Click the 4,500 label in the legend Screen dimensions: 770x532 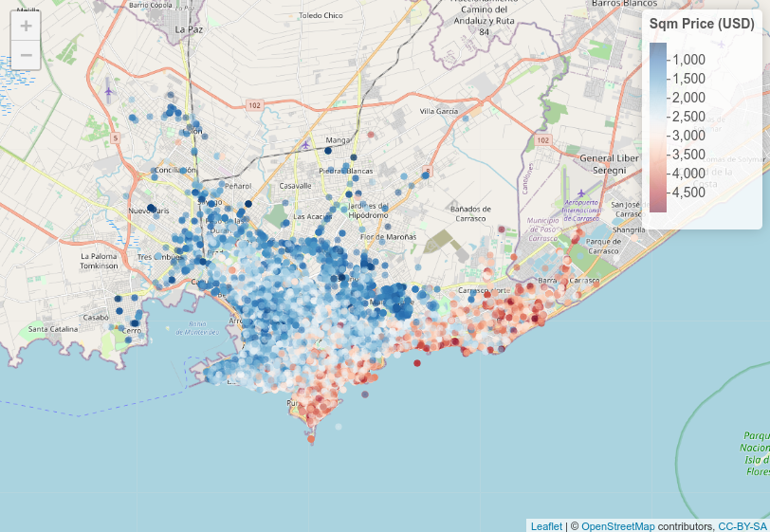[688, 192]
